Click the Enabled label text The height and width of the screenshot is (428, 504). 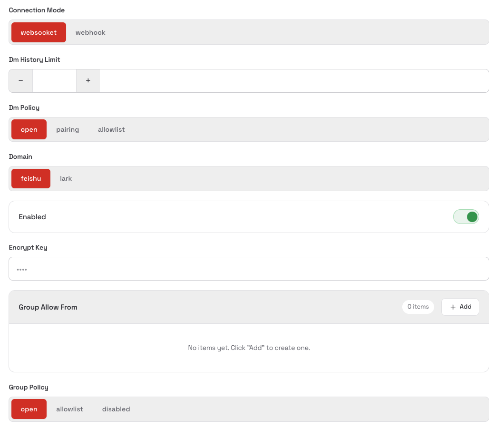click(x=32, y=217)
